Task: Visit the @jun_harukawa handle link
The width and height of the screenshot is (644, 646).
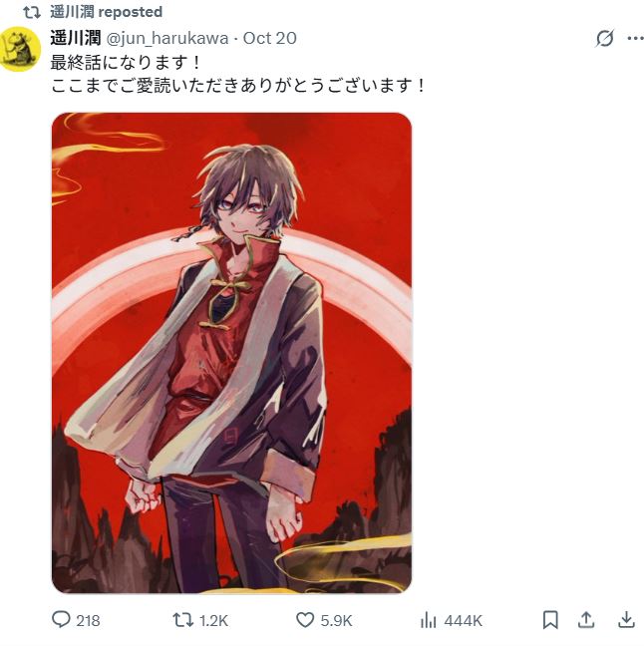Action: [x=167, y=38]
